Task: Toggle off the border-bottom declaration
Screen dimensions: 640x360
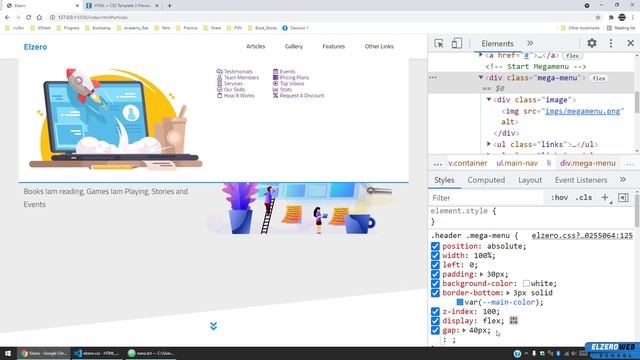Action: point(435,293)
